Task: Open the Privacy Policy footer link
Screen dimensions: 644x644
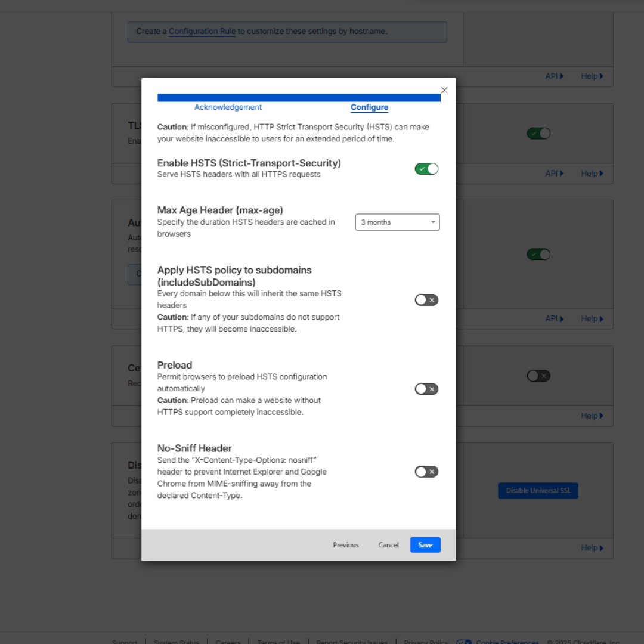Action: 426,642
